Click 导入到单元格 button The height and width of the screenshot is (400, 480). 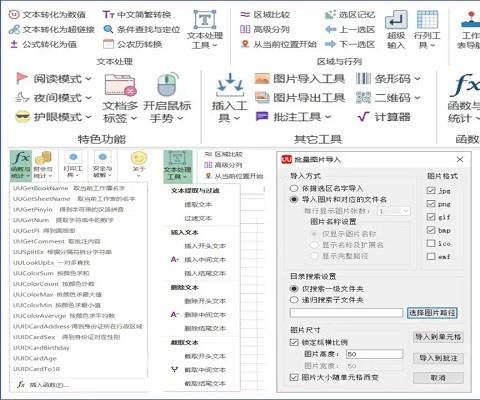pos(438,337)
